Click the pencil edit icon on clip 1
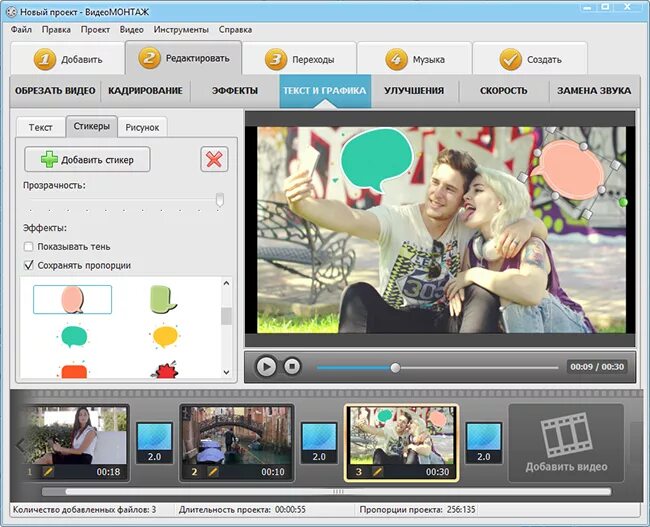This screenshot has width=650, height=527. pyautogui.click(x=48, y=472)
